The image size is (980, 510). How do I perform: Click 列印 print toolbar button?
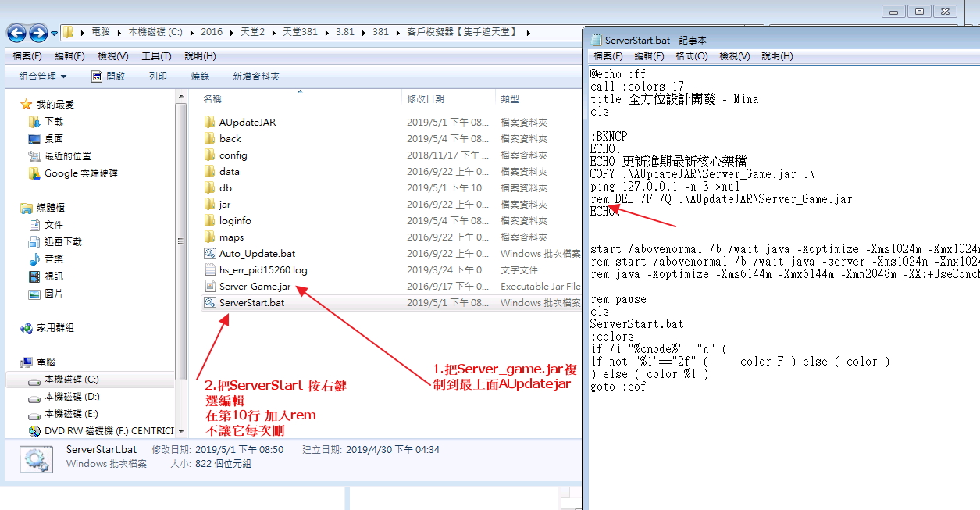pyautogui.click(x=159, y=77)
